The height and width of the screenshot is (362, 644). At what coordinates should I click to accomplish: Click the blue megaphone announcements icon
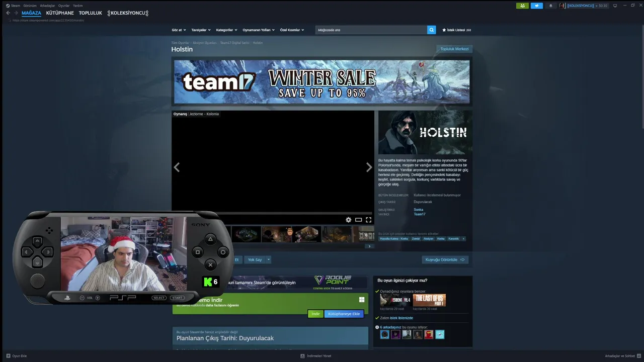pos(536,6)
